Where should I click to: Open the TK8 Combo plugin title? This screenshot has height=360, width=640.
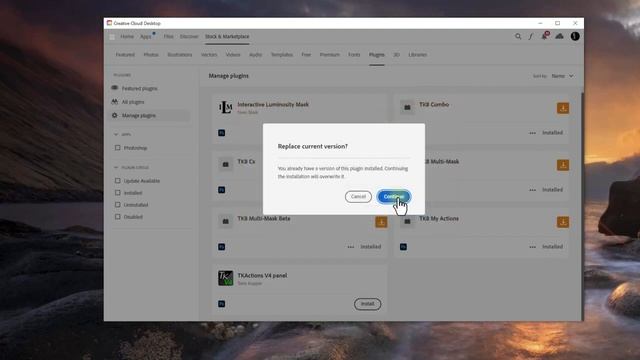pyautogui.click(x=434, y=104)
